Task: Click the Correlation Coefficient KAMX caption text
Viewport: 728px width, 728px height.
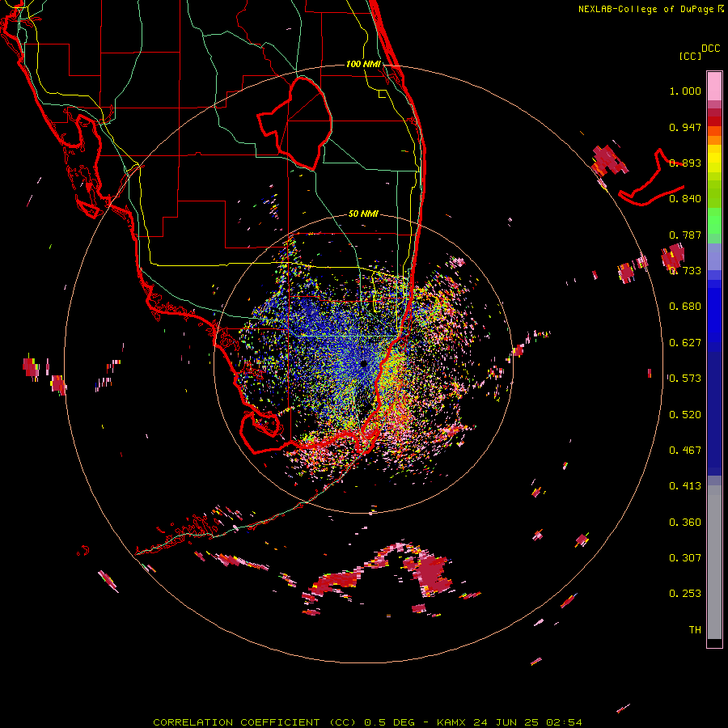Action: pyautogui.click(x=367, y=722)
